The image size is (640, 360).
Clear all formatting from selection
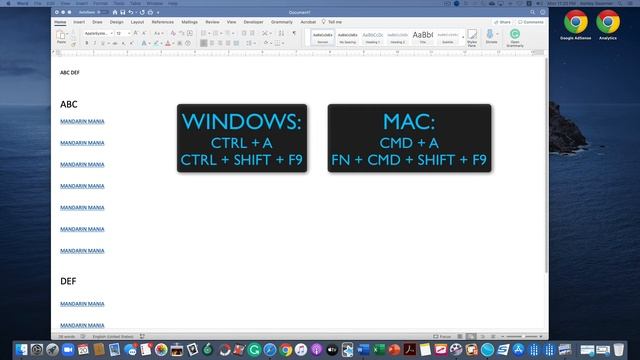click(x=173, y=33)
